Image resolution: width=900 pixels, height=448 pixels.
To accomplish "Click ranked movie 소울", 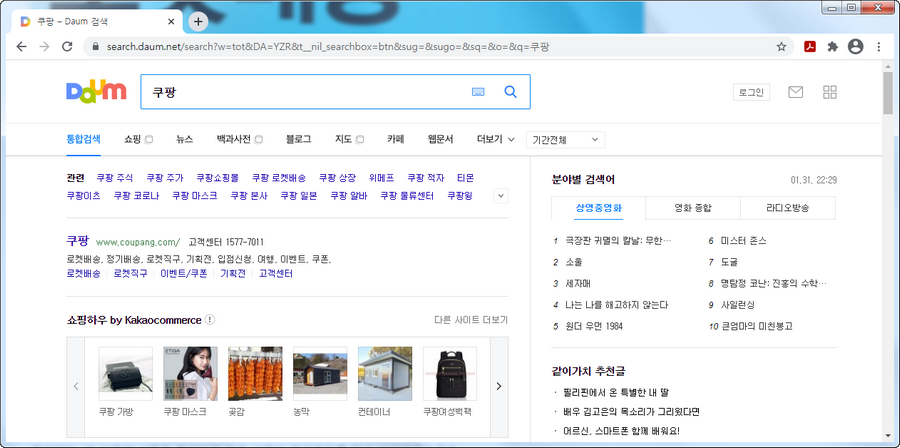I will coord(573,262).
